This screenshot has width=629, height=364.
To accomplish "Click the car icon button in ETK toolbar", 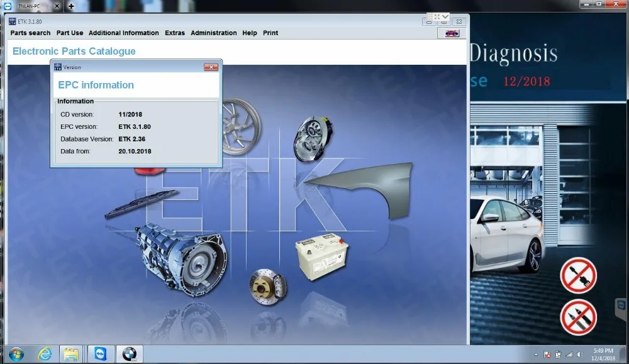I will click(x=452, y=33).
